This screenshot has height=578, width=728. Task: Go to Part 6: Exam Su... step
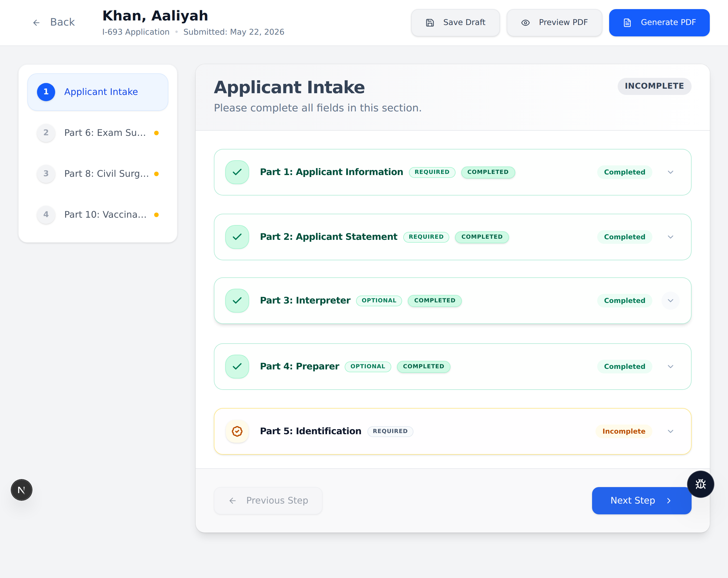98,133
